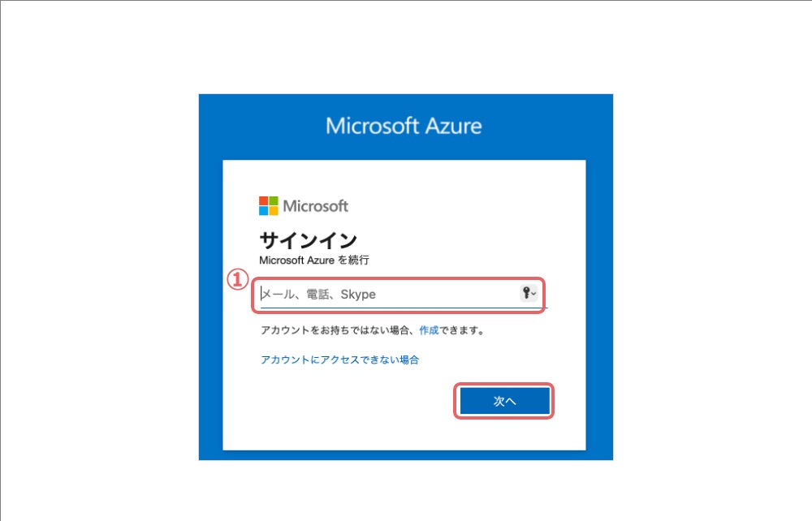Click the blue border below the white card

click(406, 455)
